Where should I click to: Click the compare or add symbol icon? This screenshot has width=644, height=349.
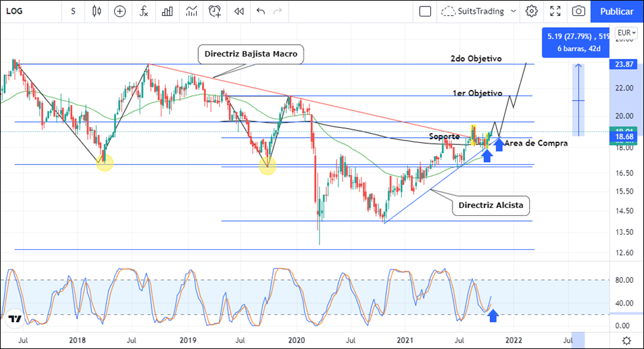coord(120,11)
